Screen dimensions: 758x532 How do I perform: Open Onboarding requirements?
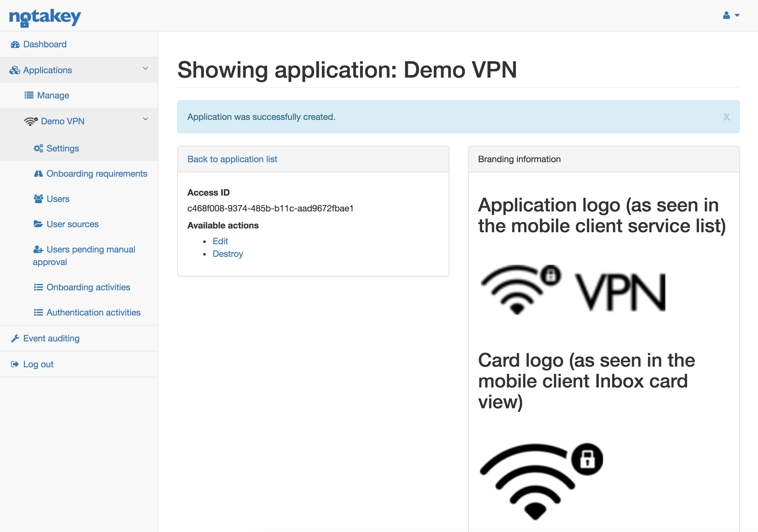click(x=96, y=174)
